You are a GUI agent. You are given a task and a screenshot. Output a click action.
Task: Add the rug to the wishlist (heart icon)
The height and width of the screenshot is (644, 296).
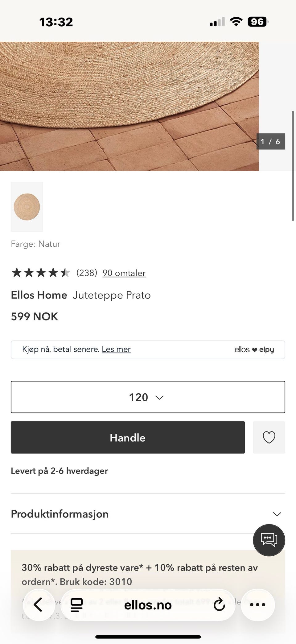click(269, 437)
